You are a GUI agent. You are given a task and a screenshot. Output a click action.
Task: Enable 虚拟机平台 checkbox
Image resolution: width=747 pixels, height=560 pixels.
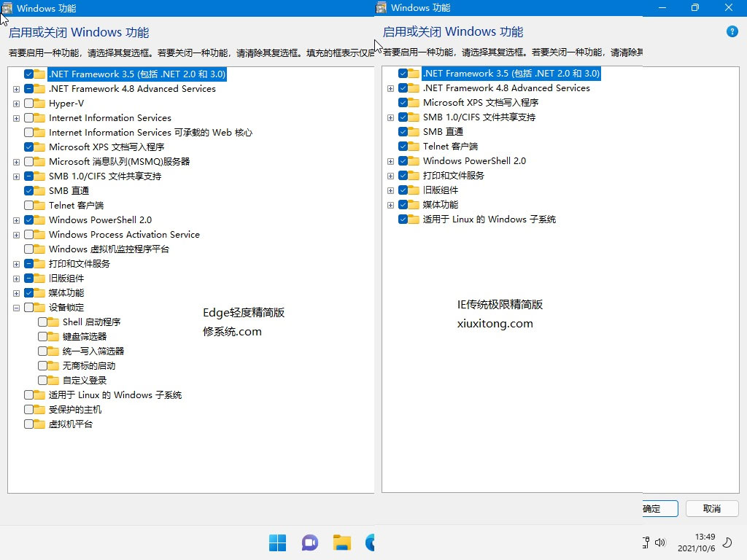pyautogui.click(x=28, y=424)
